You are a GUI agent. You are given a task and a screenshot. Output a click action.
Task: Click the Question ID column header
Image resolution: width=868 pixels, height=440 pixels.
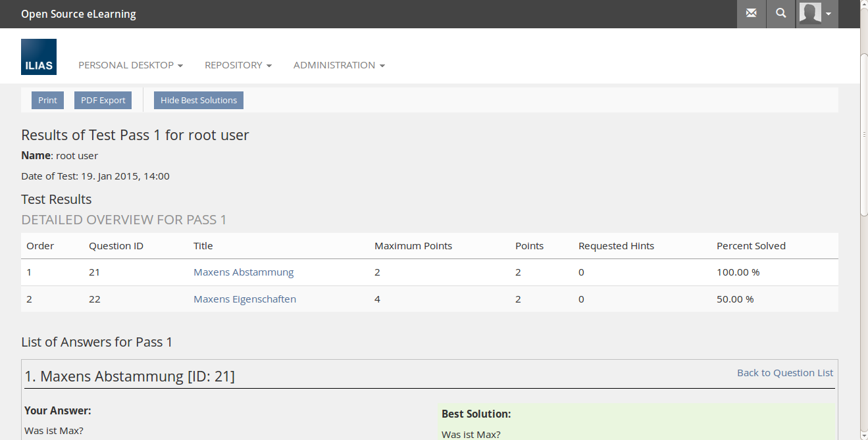point(116,246)
